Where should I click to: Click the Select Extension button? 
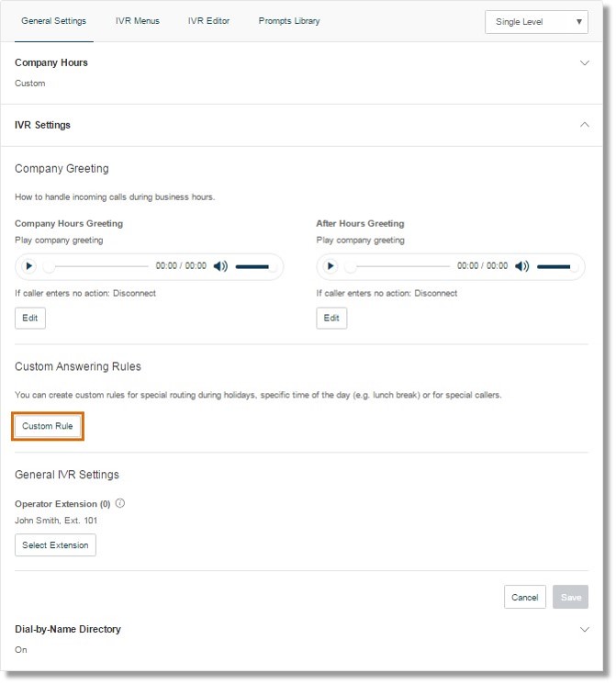[x=55, y=545]
